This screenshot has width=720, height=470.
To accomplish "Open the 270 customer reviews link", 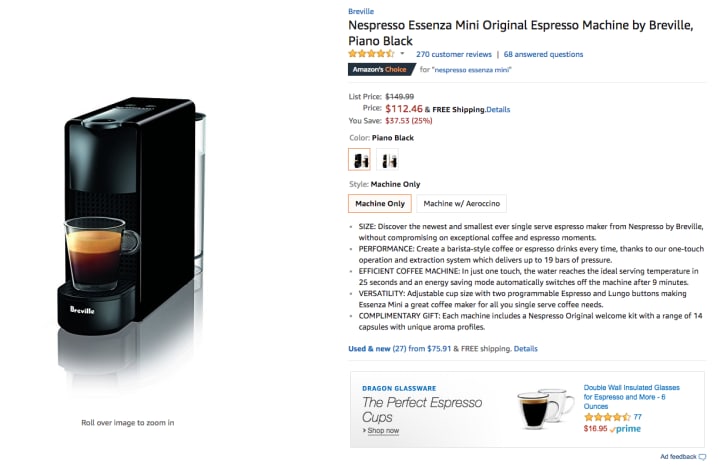I will 454,54.
